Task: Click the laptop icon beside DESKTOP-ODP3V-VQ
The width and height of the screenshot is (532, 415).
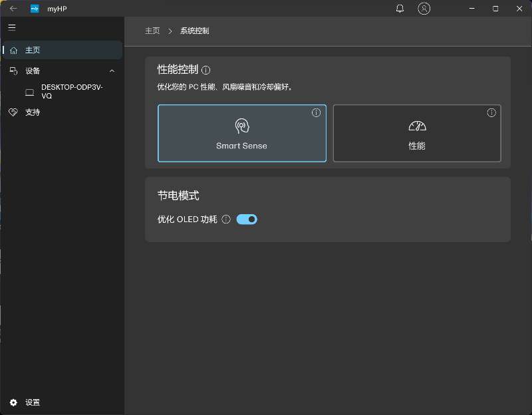Action: click(30, 92)
